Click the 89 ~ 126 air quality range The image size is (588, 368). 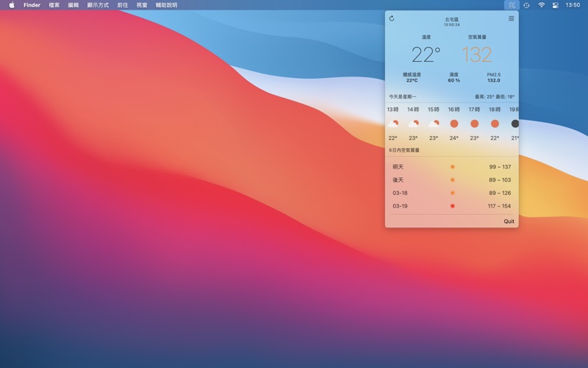click(x=500, y=193)
